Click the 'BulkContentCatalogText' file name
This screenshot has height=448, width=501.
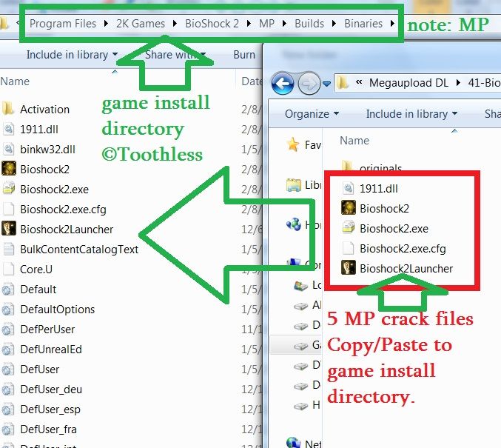[x=79, y=249]
